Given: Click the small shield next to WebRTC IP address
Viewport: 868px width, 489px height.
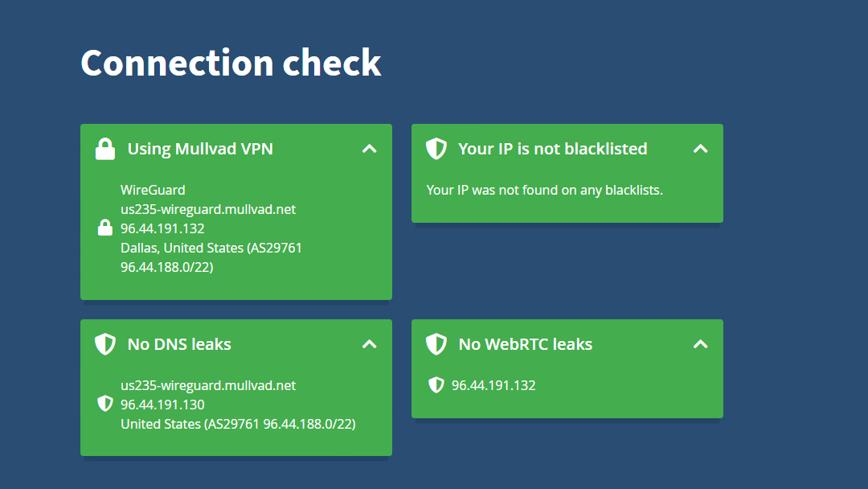Looking at the screenshot, I should (436, 385).
